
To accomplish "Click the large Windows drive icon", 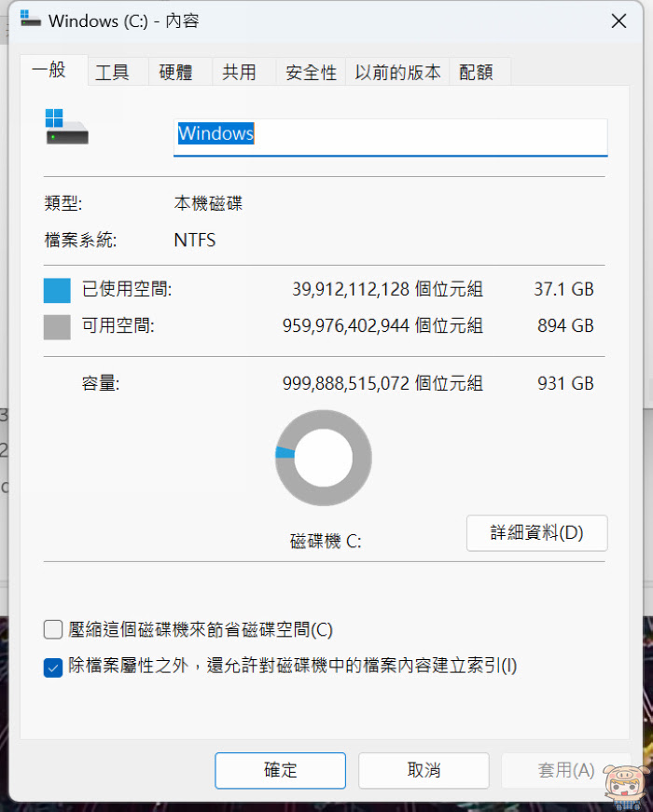I will click(x=66, y=127).
